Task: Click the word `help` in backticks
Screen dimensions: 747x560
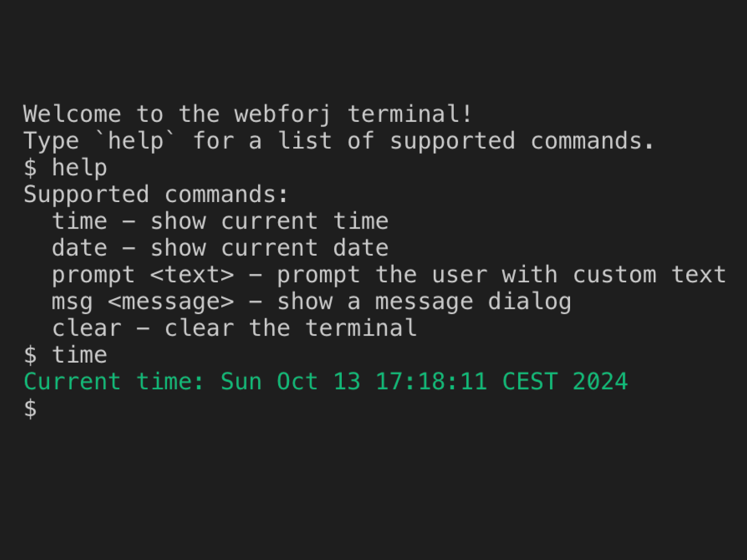Action: (135, 141)
